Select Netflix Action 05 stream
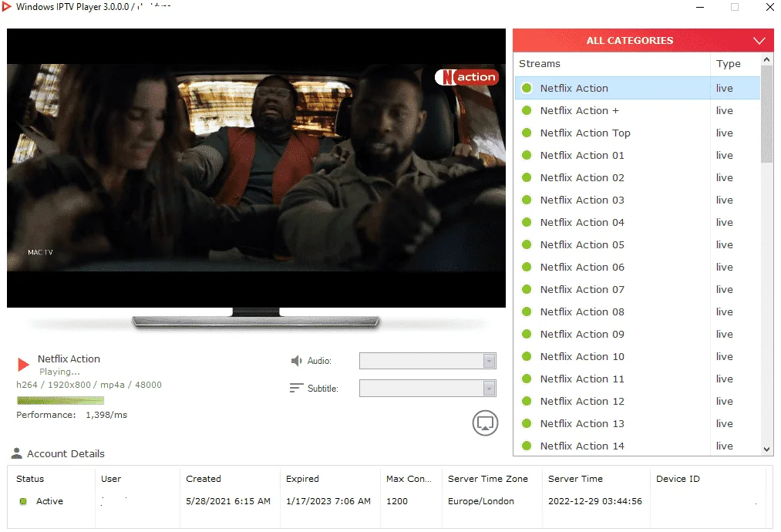This screenshot has width=781, height=532. click(638, 244)
